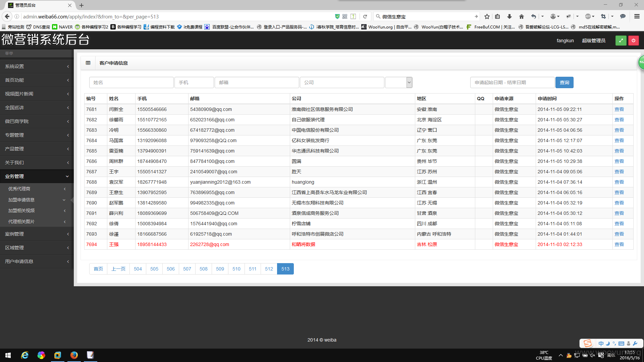The height and width of the screenshot is (362, 644).
Task: Click the green fullscreen expand icon
Action: tap(621, 41)
